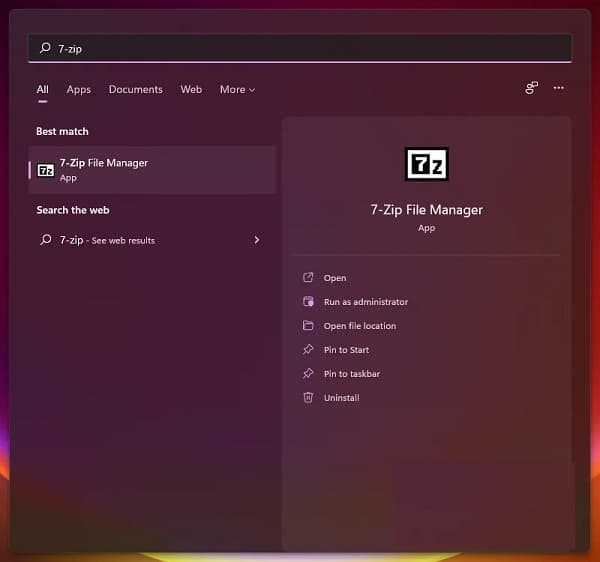Screen dimensions: 600x562
Task: Click the 7-zip search input field
Action: click(300, 48)
